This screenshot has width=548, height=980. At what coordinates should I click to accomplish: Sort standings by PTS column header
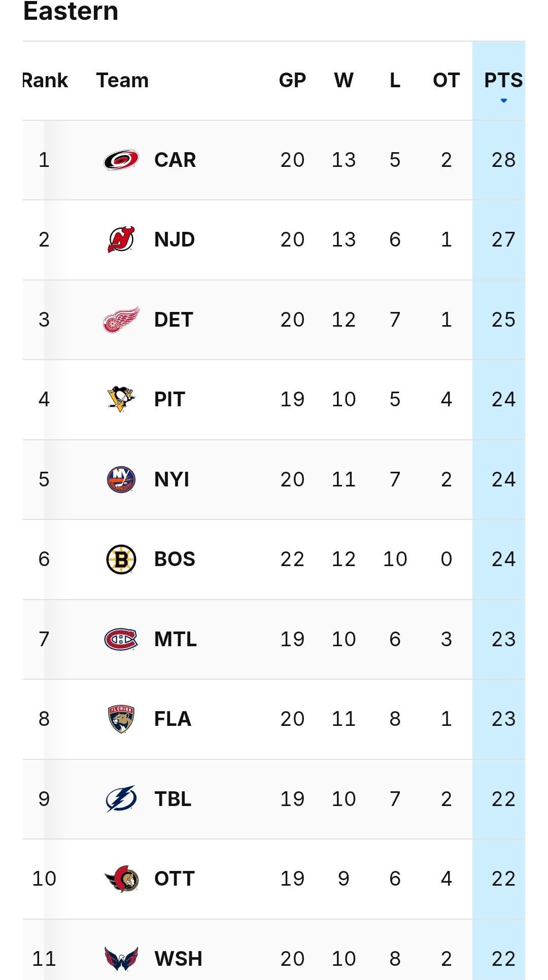click(503, 80)
